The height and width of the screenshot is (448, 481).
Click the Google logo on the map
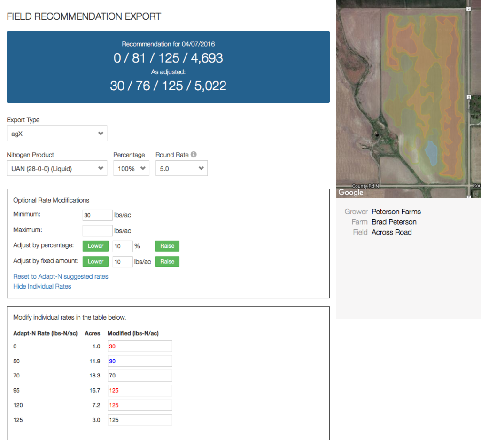click(351, 192)
